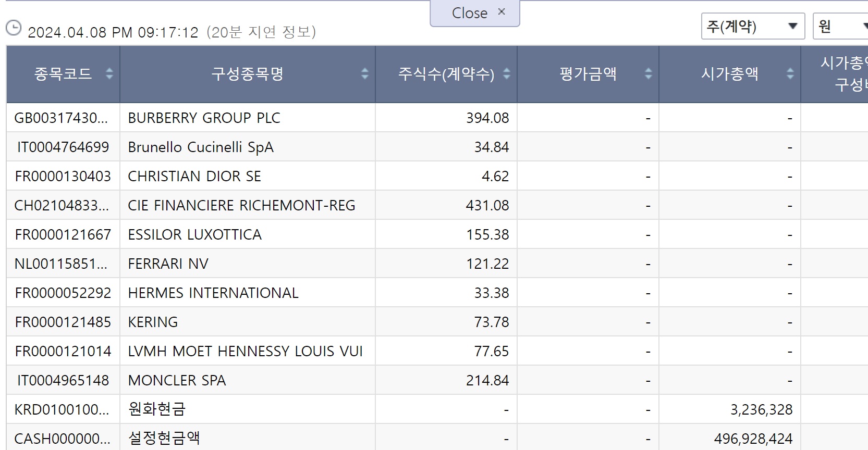868x450 pixels.
Task: Select the FERRARI NV row name
Action: [x=168, y=264]
